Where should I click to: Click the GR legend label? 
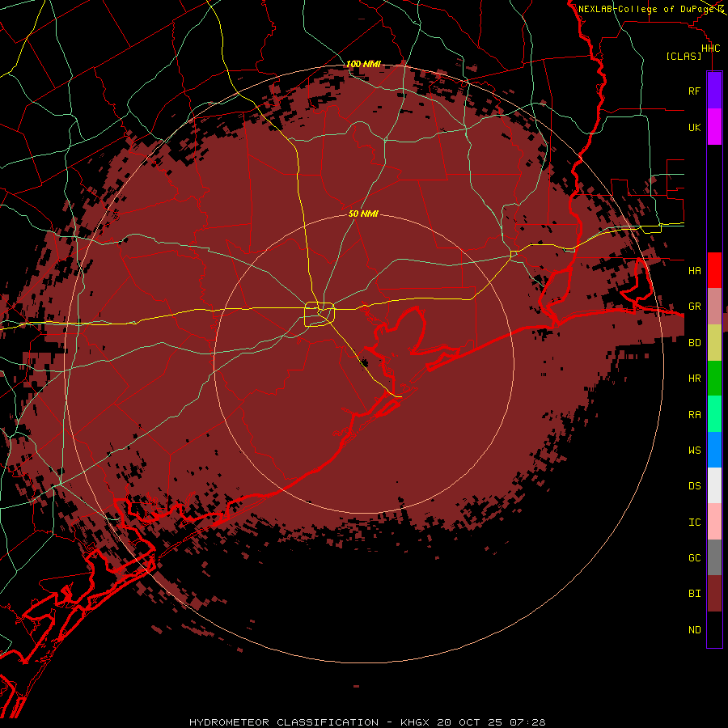[694, 307]
